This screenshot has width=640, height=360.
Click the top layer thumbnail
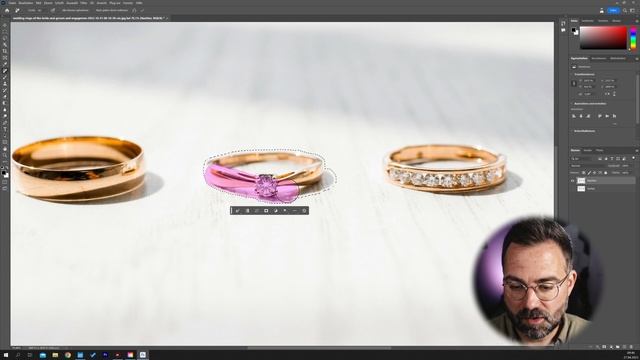[581, 181]
